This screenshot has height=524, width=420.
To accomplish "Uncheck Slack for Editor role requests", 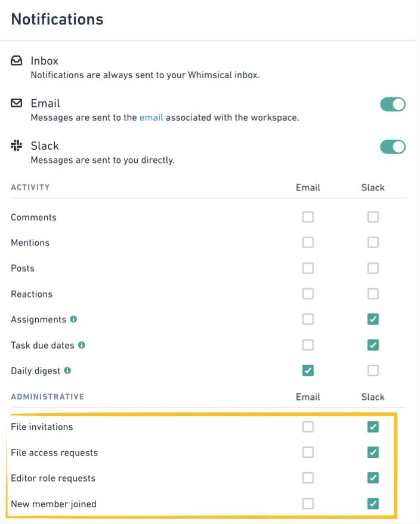I will pyautogui.click(x=373, y=478).
